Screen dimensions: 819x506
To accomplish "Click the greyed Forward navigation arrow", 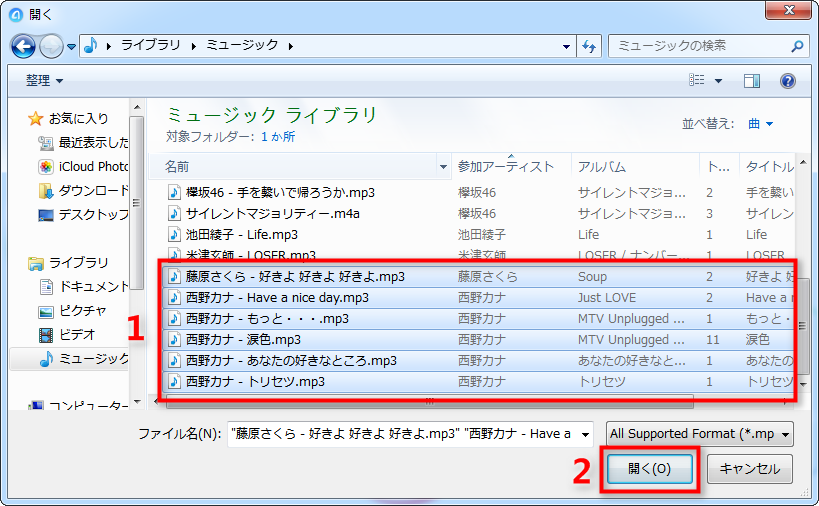I will coord(51,46).
